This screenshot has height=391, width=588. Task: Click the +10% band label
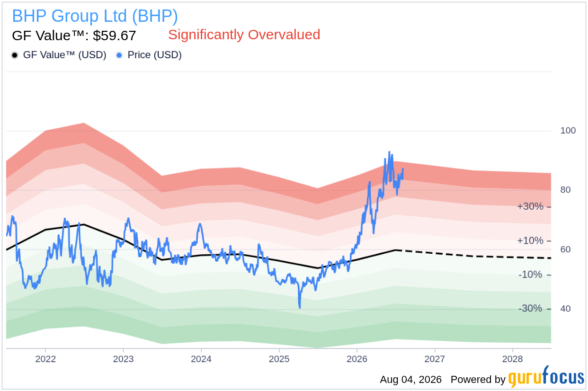(x=530, y=241)
